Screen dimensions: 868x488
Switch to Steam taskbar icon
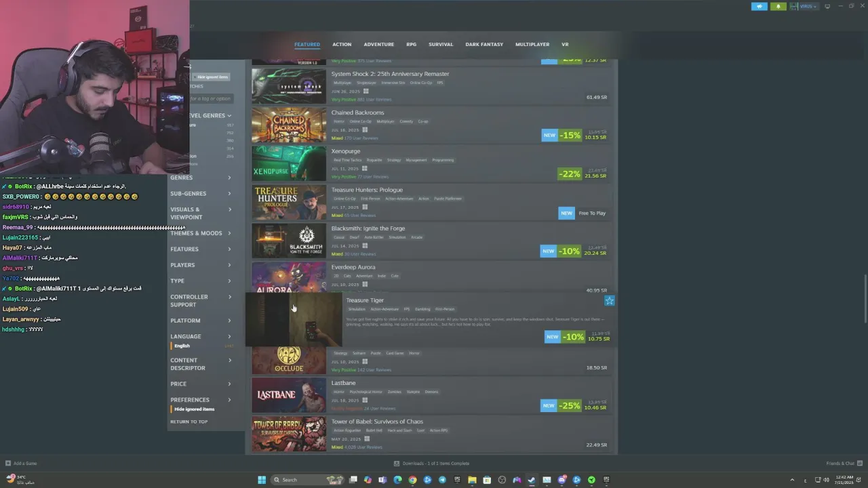[x=532, y=480]
